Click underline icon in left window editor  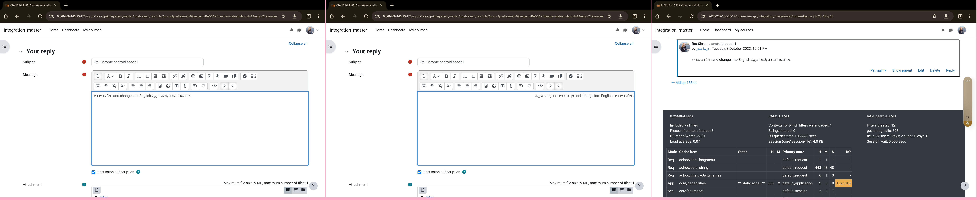click(x=98, y=86)
